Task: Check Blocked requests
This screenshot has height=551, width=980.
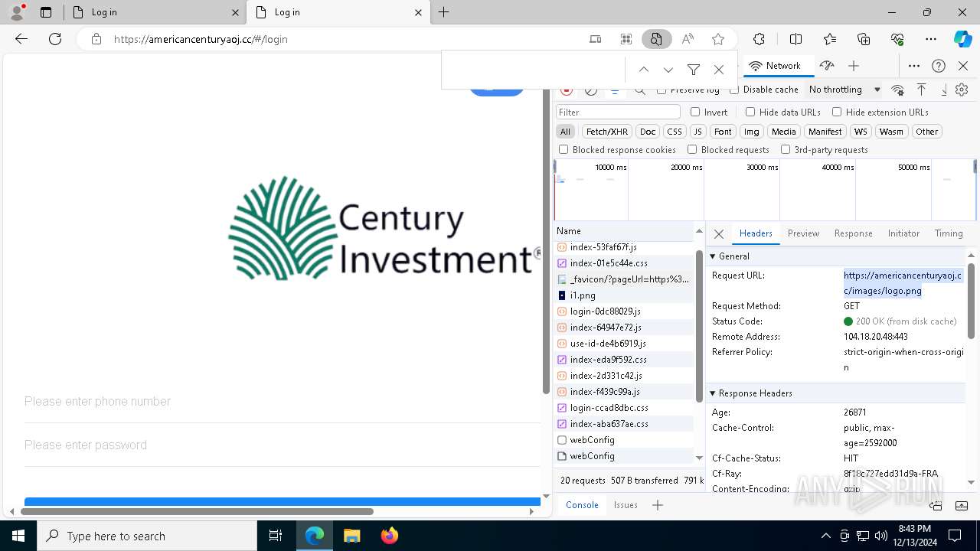Action: click(692, 150)
